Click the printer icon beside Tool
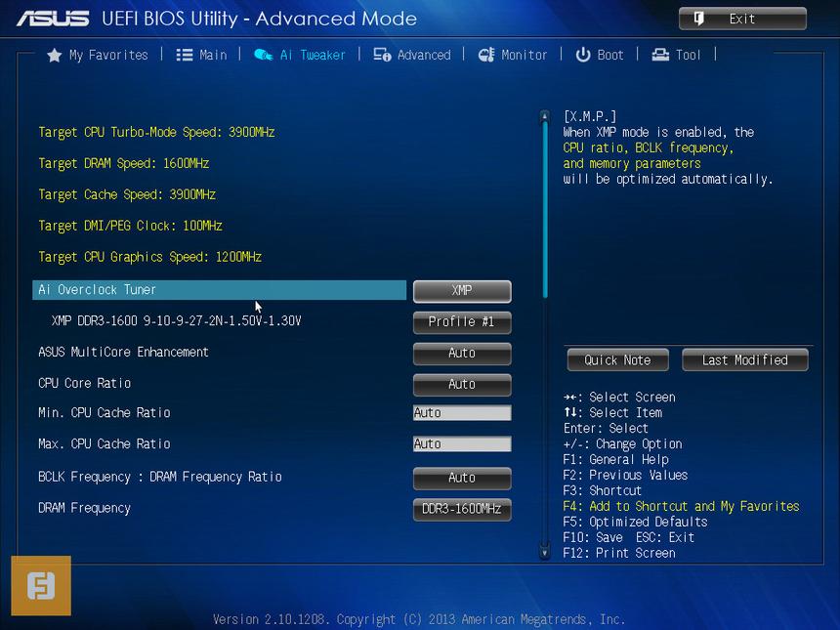 pos(660,56)
